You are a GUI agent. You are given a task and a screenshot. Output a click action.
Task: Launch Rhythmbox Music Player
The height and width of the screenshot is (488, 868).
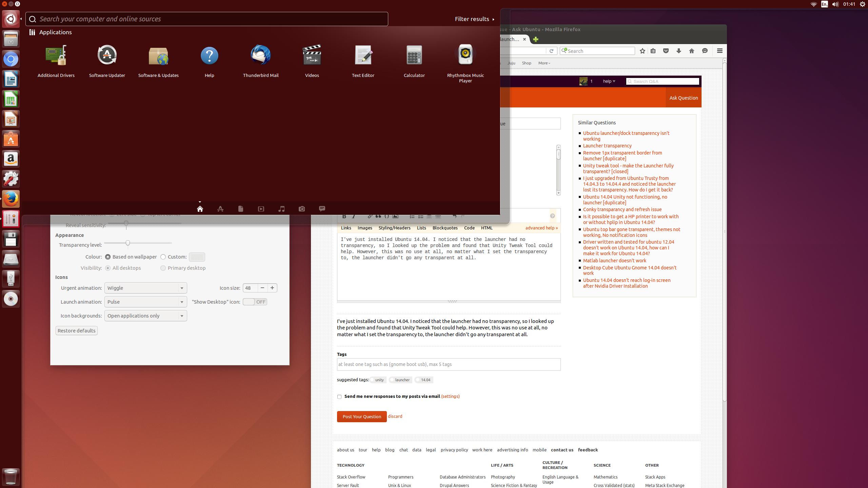pyautogui.click(x=466, y=63)
